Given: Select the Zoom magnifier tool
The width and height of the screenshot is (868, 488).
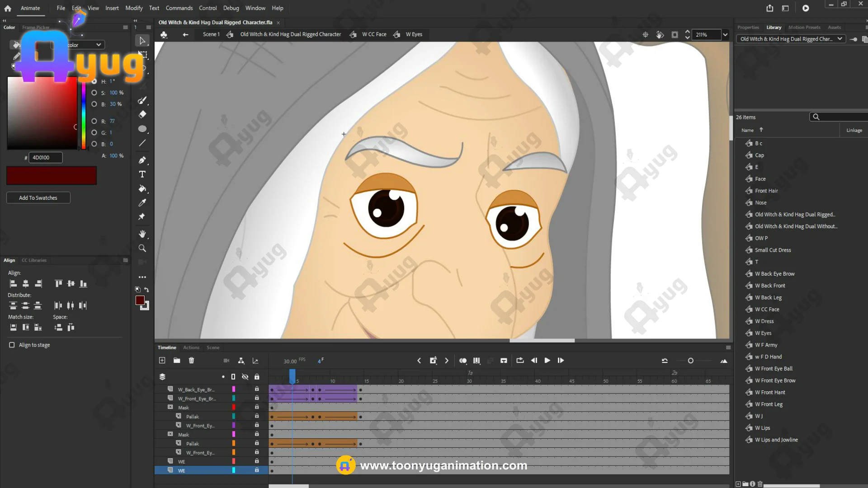Looking at the screenshot, I should (x=142, y=248).
